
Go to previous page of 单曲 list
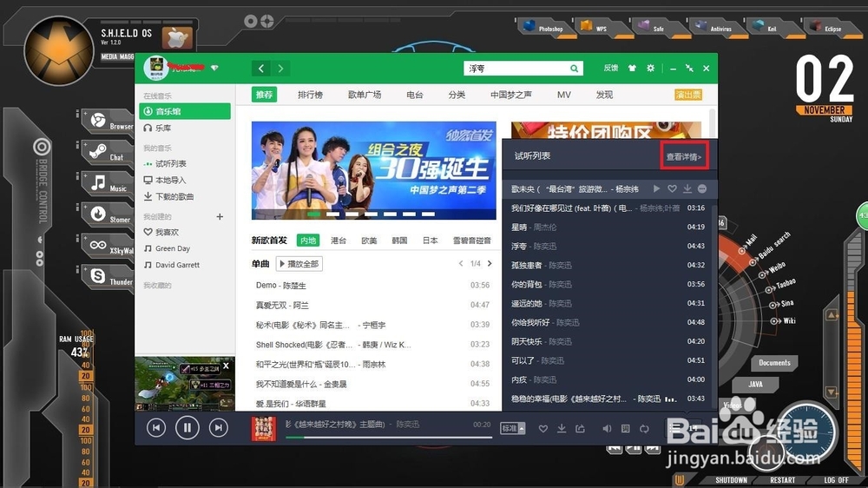point(461,264)
